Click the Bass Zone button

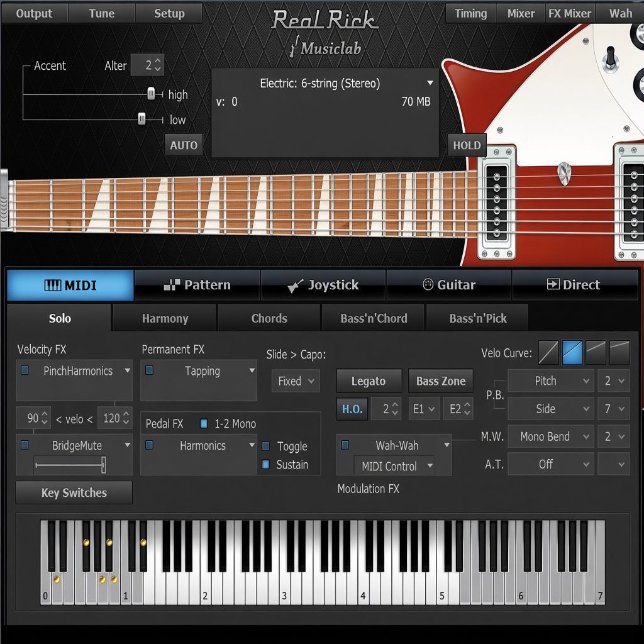click(441, 381)
